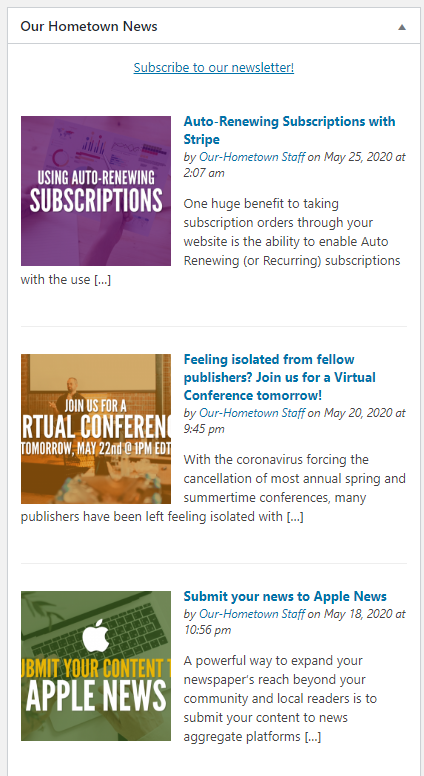The width and height of the screenshot is (424, 776).
Task: Open Auto-Renewing Subscriptions with Stripe article
Action: coord(289,130)
